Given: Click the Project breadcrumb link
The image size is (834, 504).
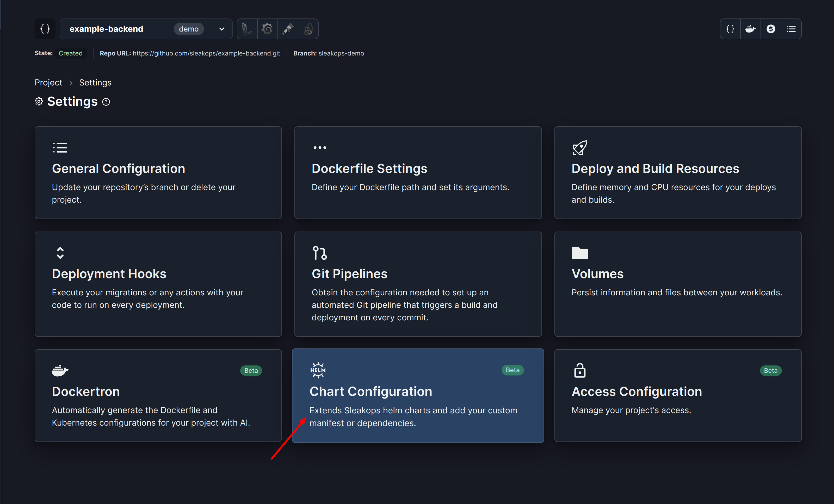Looking at the screenshot, I should [x=48, y=83].
